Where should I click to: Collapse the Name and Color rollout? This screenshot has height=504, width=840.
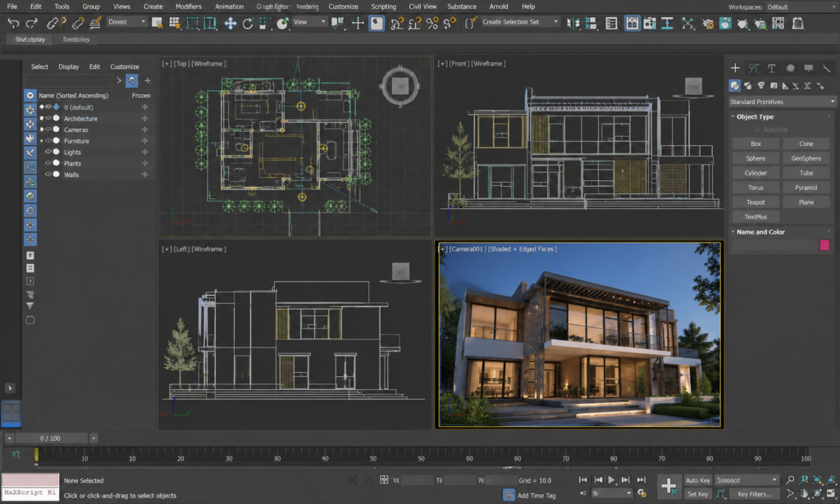tap(733, 232)
